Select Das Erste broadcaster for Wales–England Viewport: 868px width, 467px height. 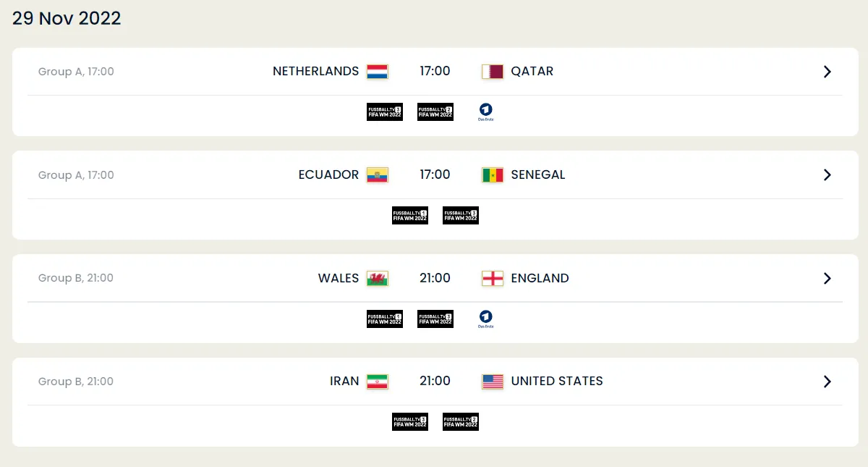485,319
